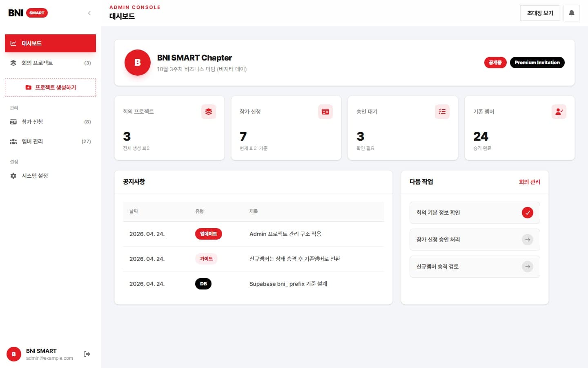Open 참가 신청 in the sidebar
Viewport: 588px width, 368px height.
(x=50, y=122)
